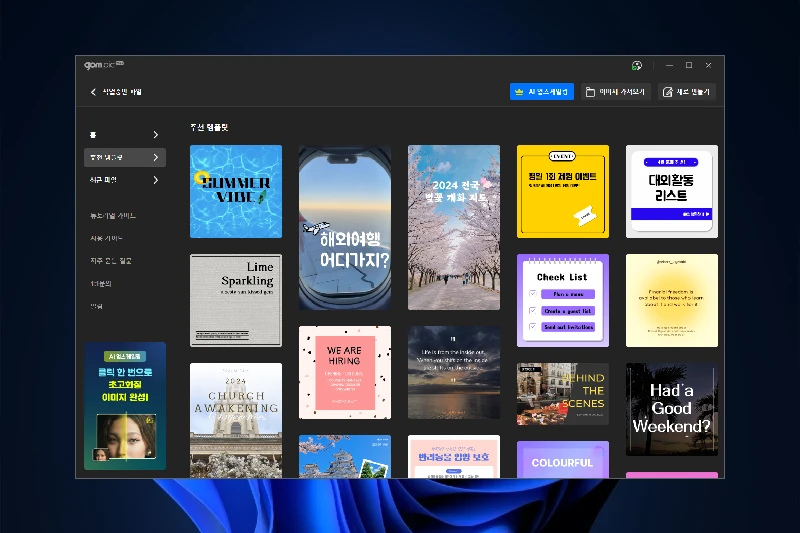Start AI upscaling with the blue crown button
This screenshot has height=533, width=800.
click(541, 92)
